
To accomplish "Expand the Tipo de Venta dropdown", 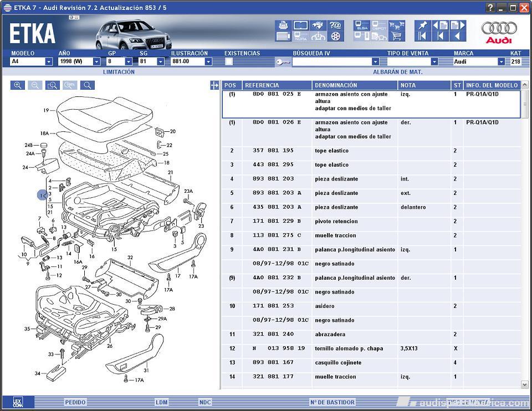I will pos(434,61).
